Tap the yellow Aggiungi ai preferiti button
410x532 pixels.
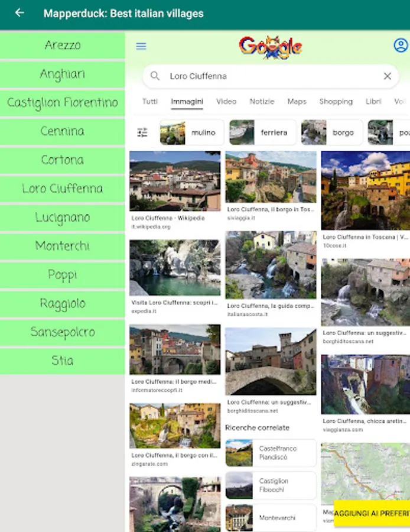click(x=372, y=513)
